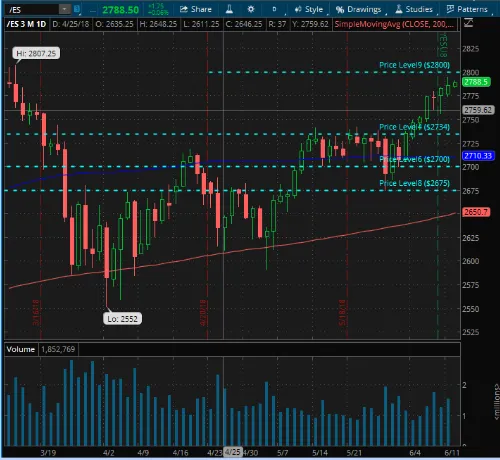Select Price Level6 ($2700) label
This screenshot has height=460, width=500.
click(414, 159)
